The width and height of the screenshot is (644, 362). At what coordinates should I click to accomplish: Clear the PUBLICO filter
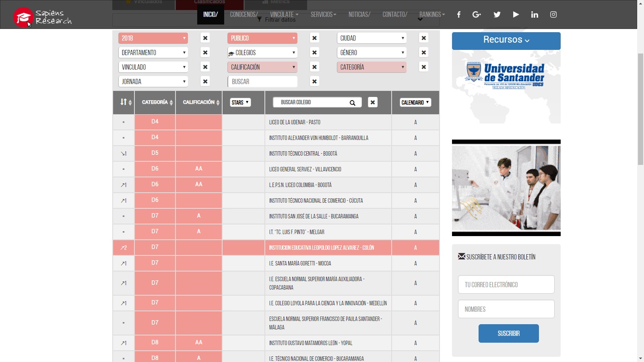tap(315, 38)
